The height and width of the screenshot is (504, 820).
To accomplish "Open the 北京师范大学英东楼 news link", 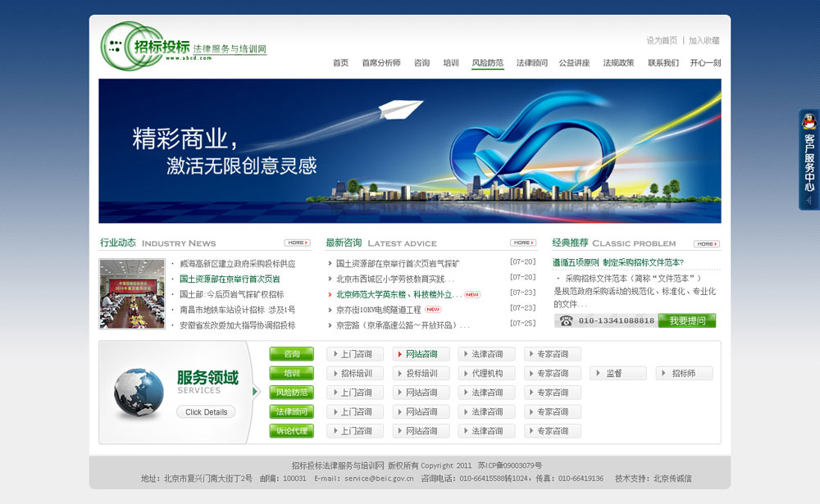I will pos(394,294).
